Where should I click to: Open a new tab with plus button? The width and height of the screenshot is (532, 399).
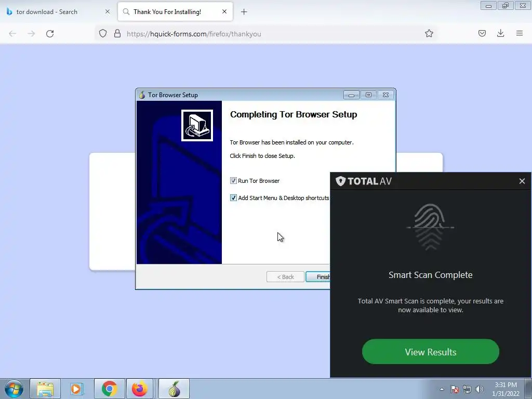(244, 12)
